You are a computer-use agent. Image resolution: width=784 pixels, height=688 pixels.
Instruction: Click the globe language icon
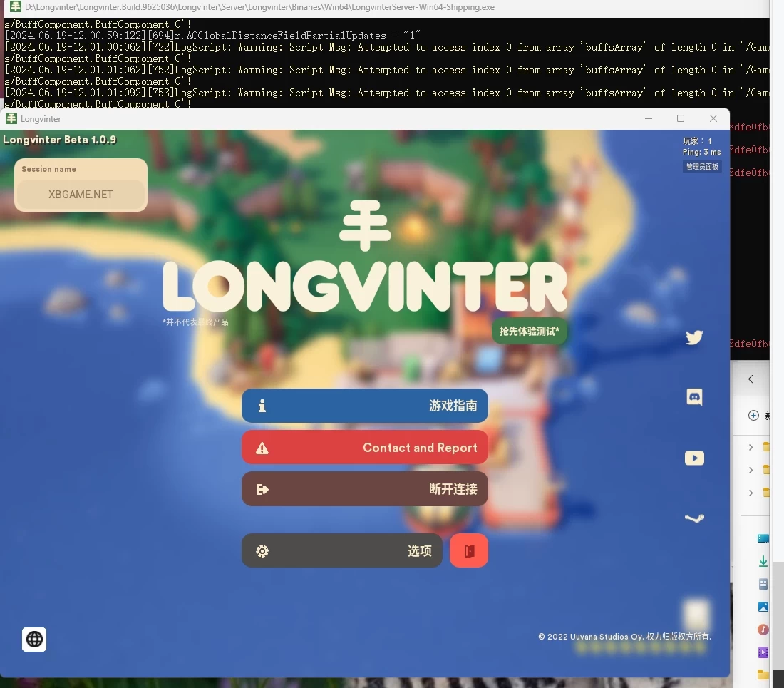coord(34,640)
